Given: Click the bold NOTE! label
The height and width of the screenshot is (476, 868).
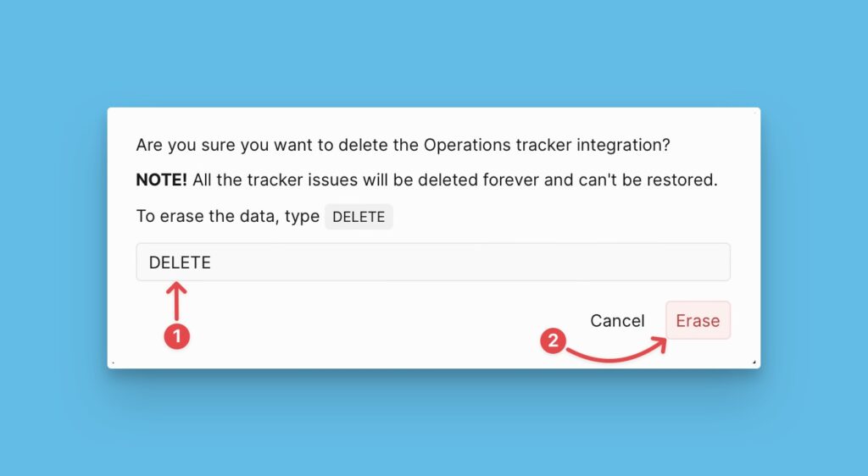Looking at the screenshot, I should point(162,180).
